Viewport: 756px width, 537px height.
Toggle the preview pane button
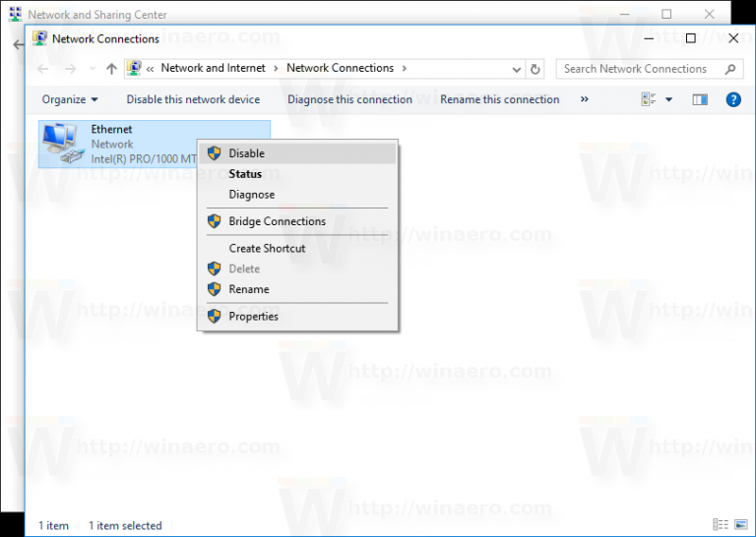(700, 99)
